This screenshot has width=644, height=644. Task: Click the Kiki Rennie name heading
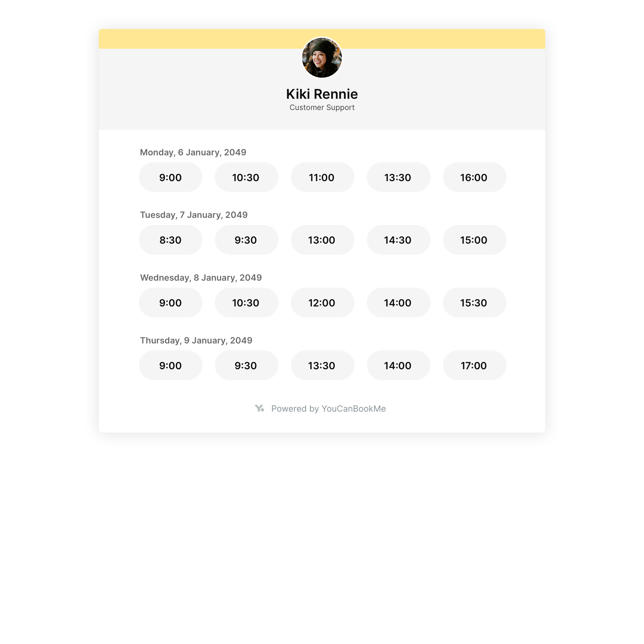322,94
